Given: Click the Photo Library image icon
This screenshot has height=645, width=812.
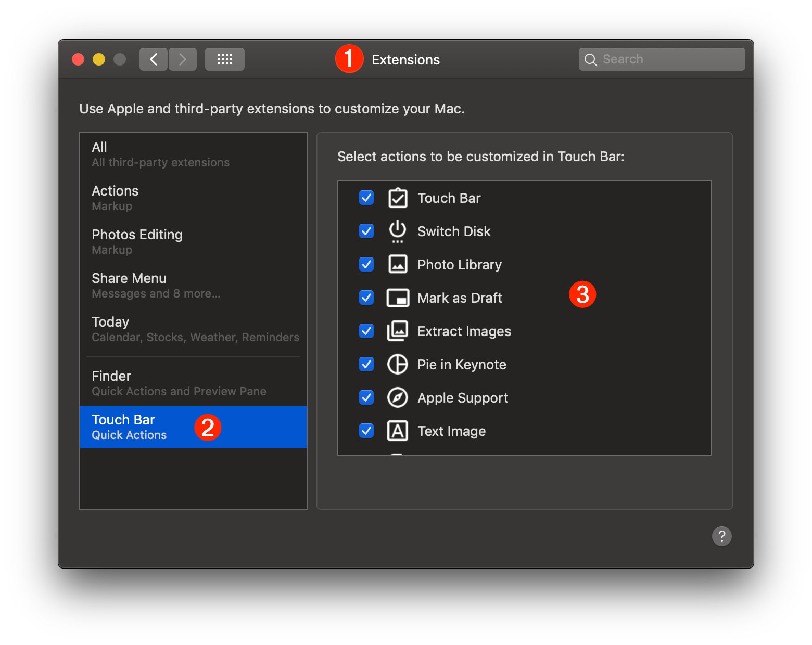Looking at the screenshot, I should pos(398,264).
